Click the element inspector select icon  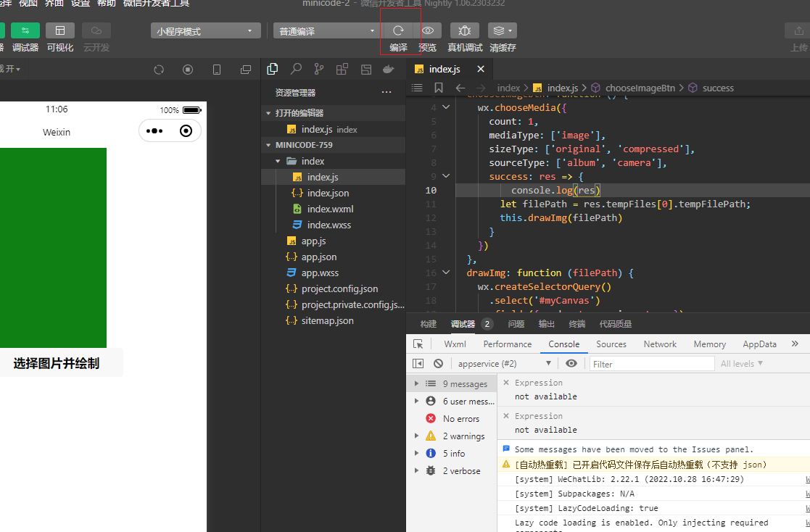coord(418,344)
